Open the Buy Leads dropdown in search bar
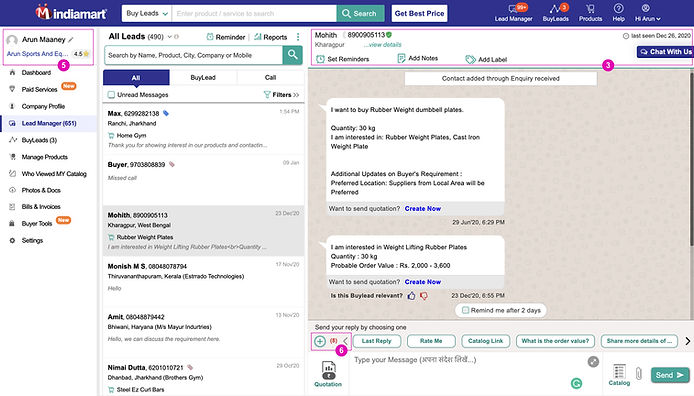The image size is (694, 396). click(x=147, y=13)
